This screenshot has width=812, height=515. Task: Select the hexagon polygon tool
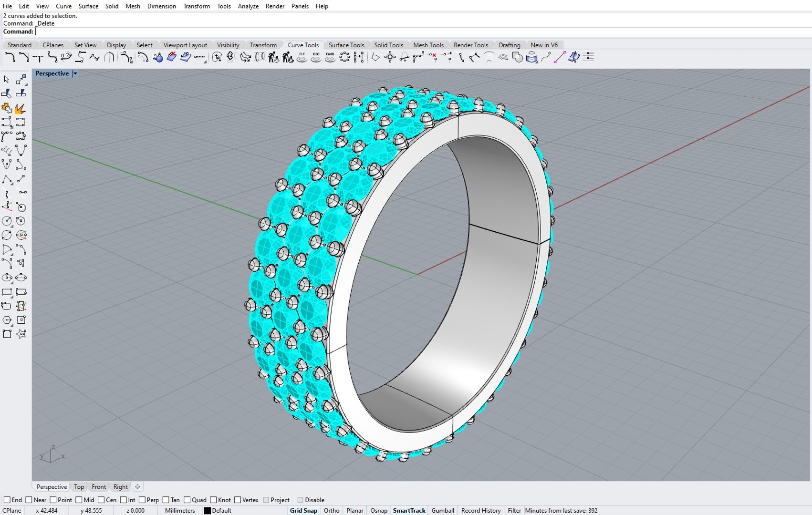point(7,319)
